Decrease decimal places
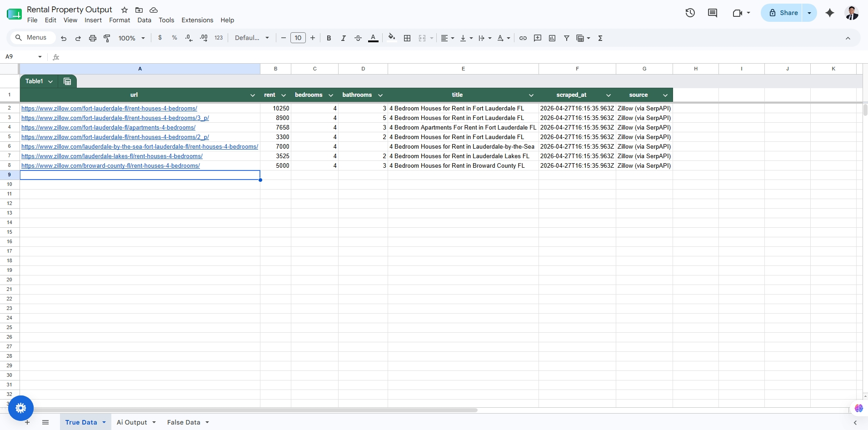Viewport: 868px width, 430px height. coord(189,38)
